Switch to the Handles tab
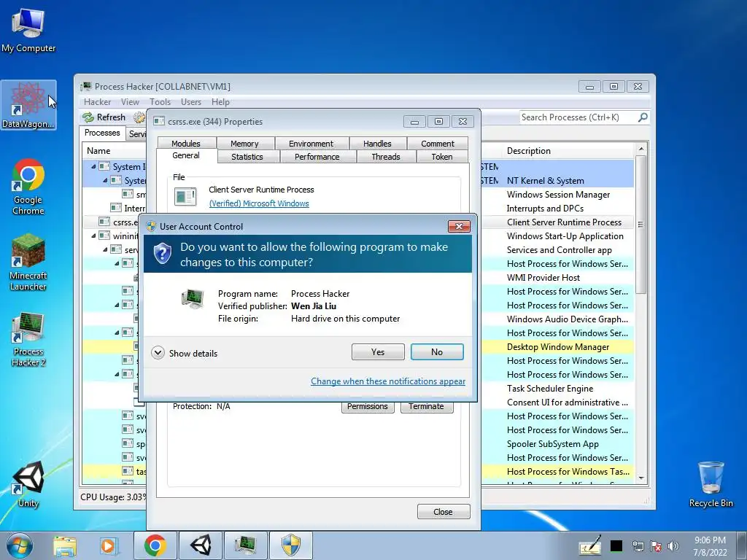 coord(377,144)
